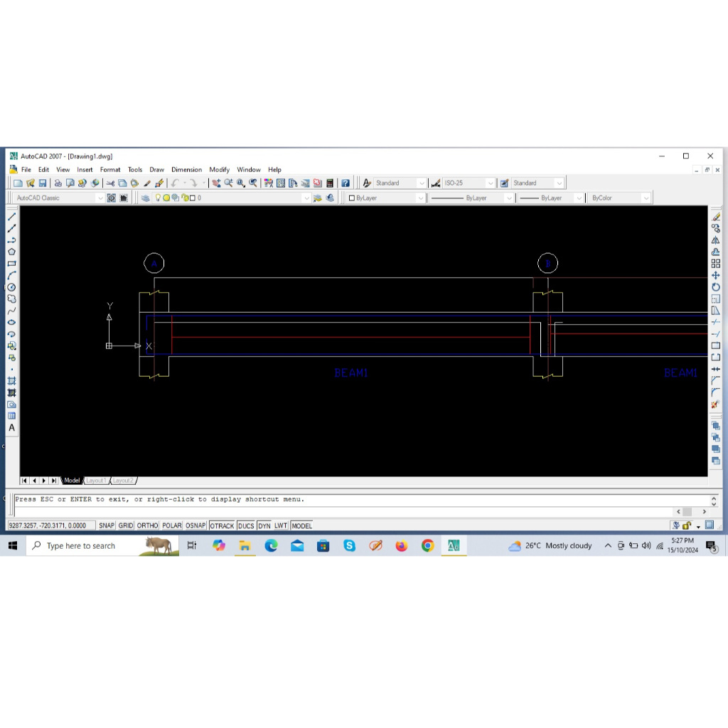Click the MODEL button in status bar

click(x=301, y=525)
